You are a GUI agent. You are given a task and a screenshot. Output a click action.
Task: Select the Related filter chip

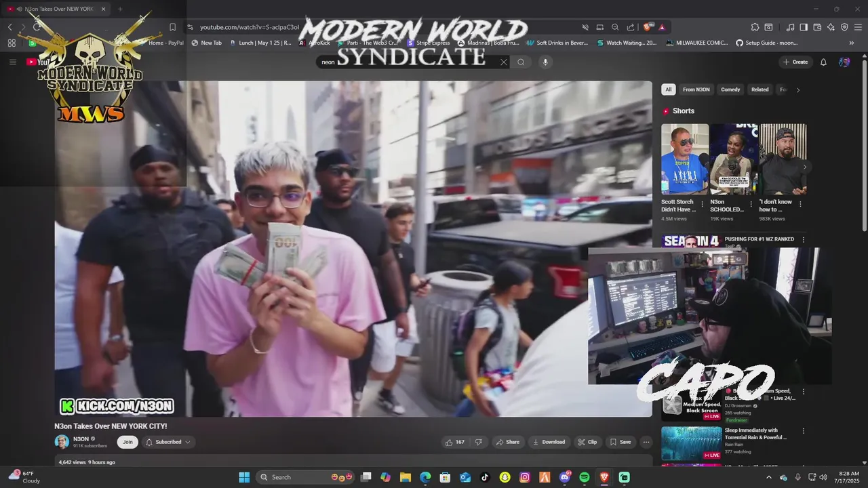[x=760, y=89]
